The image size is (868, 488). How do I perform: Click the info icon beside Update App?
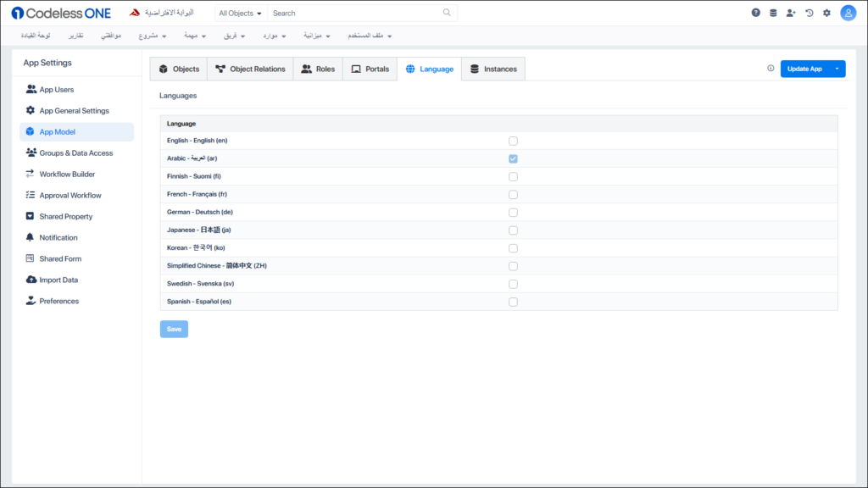click(771, 68)
